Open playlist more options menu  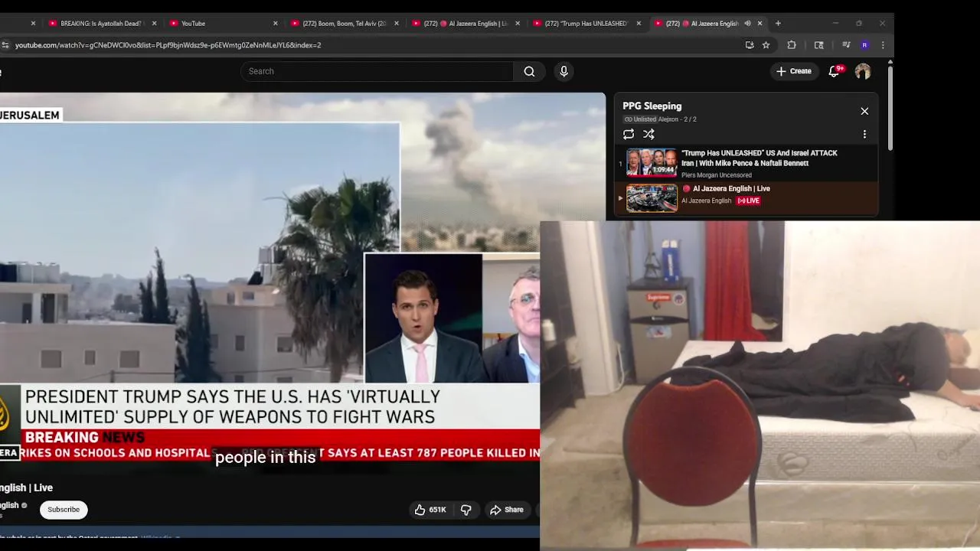(x=864, y=134)
